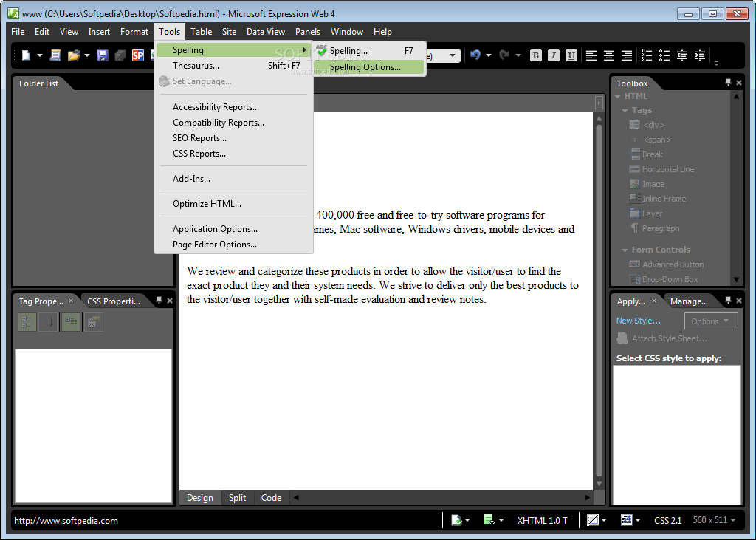
Task: Click the Bulleted list icon
Action: tap(664, 55)
